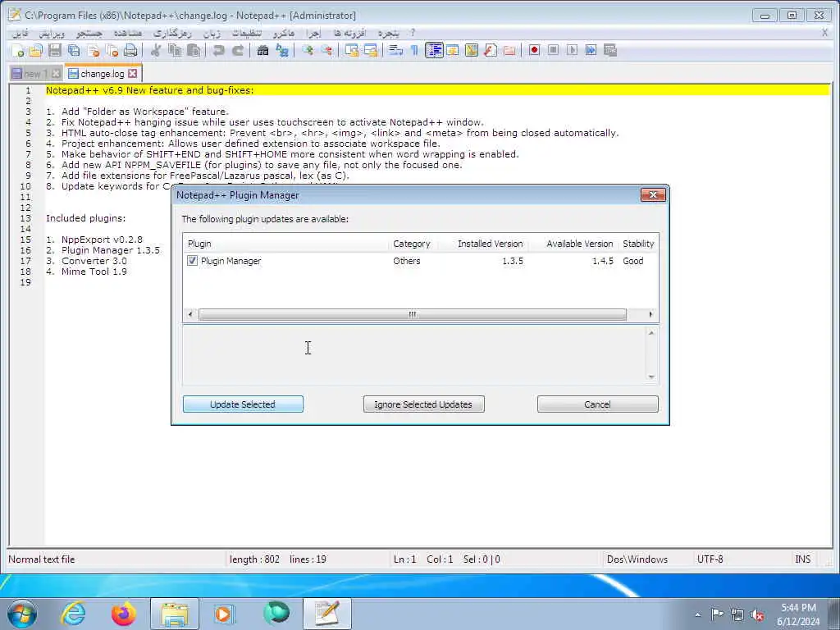Image resolution: width=840 pixels, height=630 pixels.
Task: Open Windows Media Player from taskbar
Action: [225, 614]
